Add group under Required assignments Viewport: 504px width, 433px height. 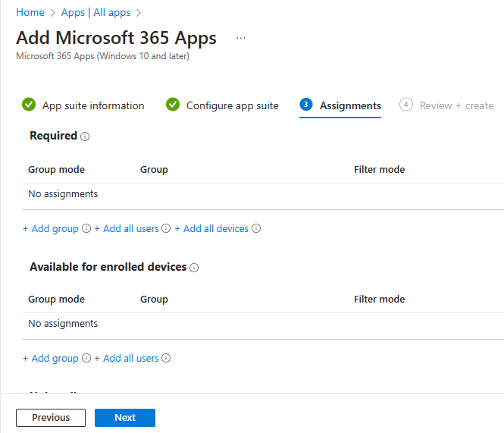pyautogui.click(x=51, y=229)
